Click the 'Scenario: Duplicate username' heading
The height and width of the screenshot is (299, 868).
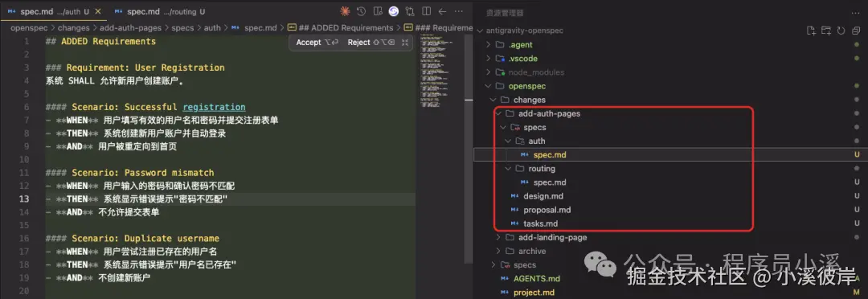coord(133,239)
